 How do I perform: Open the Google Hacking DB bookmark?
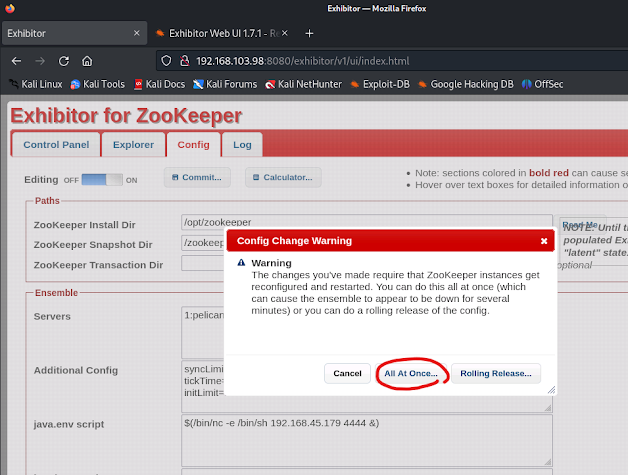(x=466, y=84)
